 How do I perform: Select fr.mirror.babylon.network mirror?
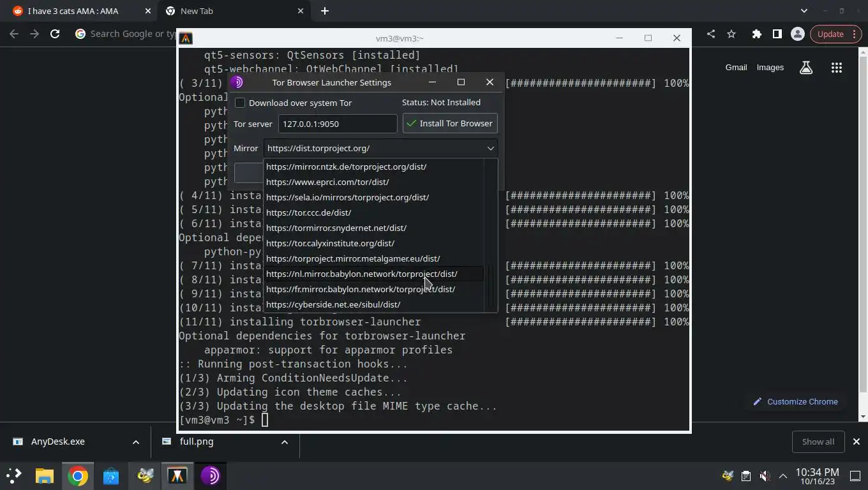tap(373, 289)
